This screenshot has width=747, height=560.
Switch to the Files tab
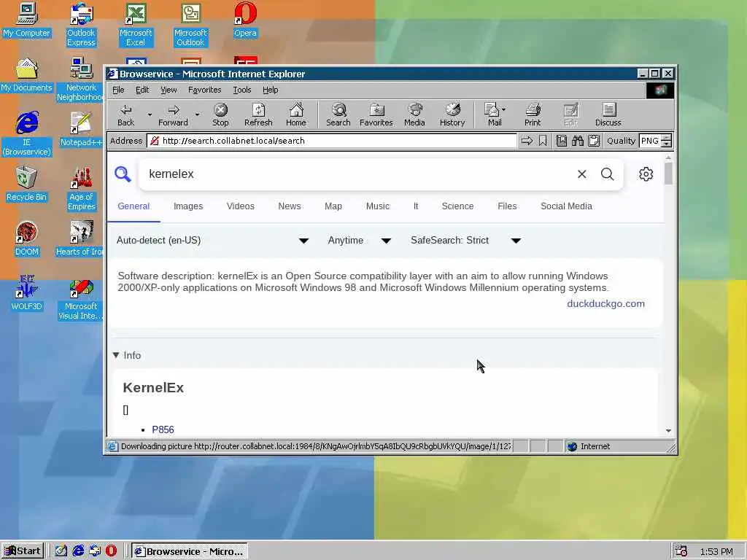[507, 206]
